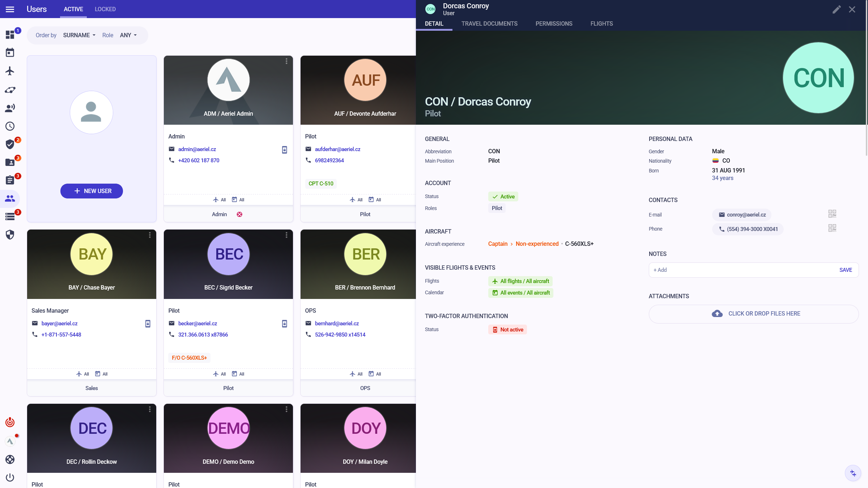Open Order by SURNAME dropdown
This screenshot has height=488, width=868.
pos(79,35)
